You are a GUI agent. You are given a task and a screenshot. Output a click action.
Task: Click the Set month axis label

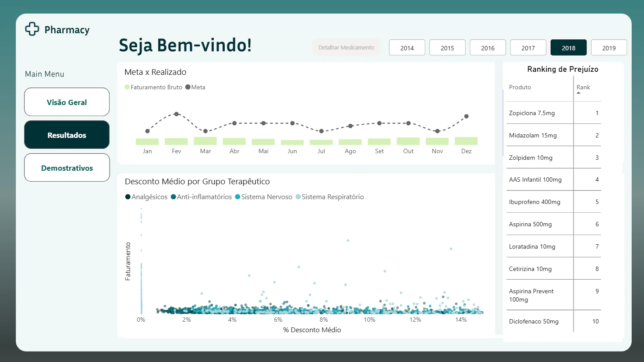pyautogui.click(x=379, y=151)
